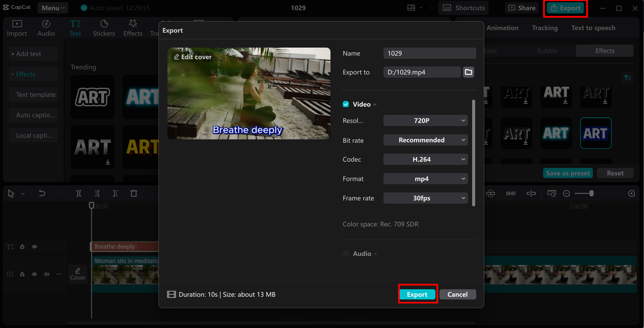
Task: Open the Audio tab
Action: 46,28
